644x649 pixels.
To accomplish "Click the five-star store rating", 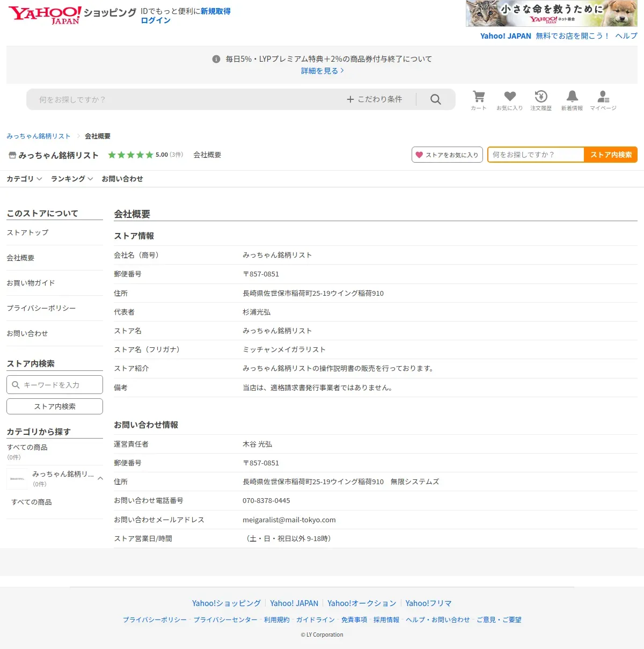I will [x=130, y=155].
